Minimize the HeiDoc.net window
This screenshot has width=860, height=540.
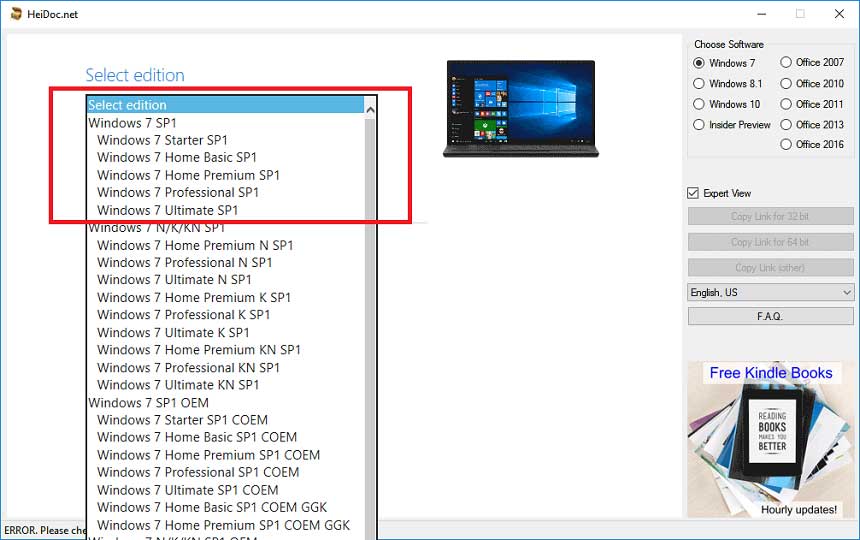(x=761, y=14)
